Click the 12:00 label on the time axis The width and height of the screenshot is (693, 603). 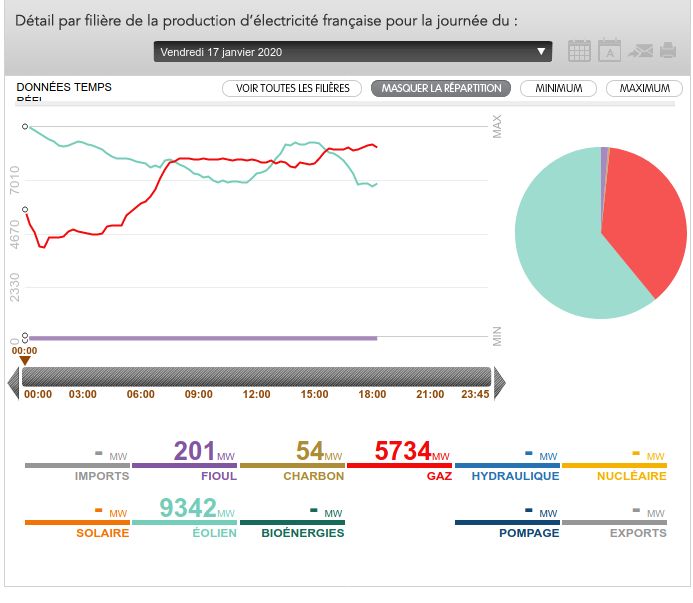[257, 395]
